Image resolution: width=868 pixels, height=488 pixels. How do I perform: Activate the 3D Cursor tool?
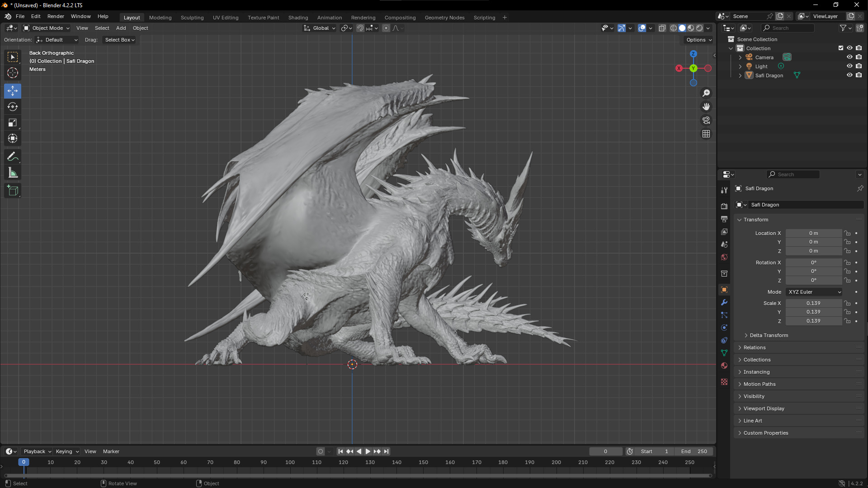[13, 73]
